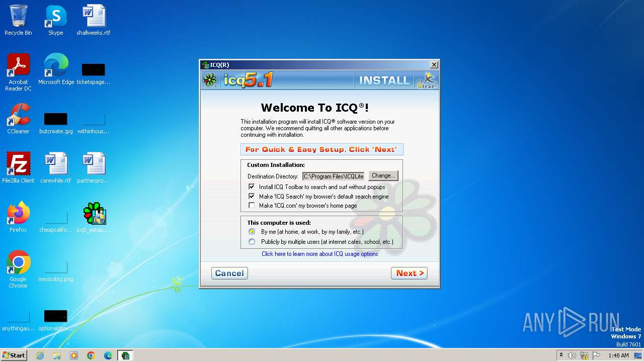
Task: Launch Skype from the desktop
Action: click(56, 20)
